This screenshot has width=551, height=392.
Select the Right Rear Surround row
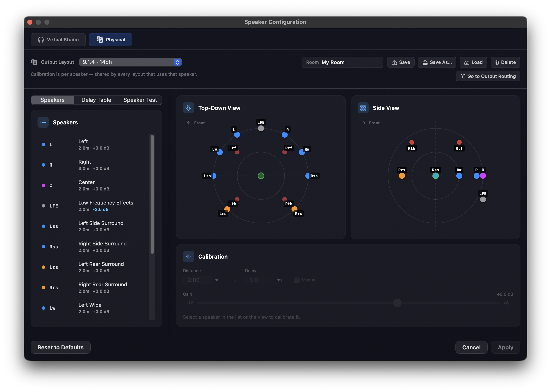(93, 287)
